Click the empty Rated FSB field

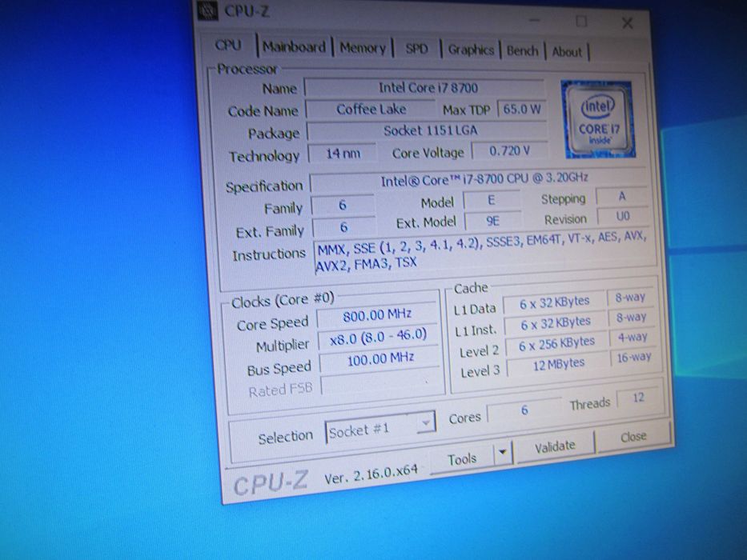[380, 382]
